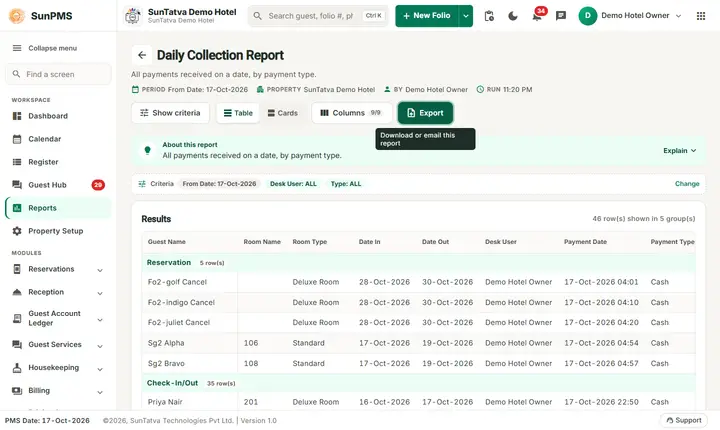Select the Priya Nair row
Screen dimensions: 720x430
point(419,402)
